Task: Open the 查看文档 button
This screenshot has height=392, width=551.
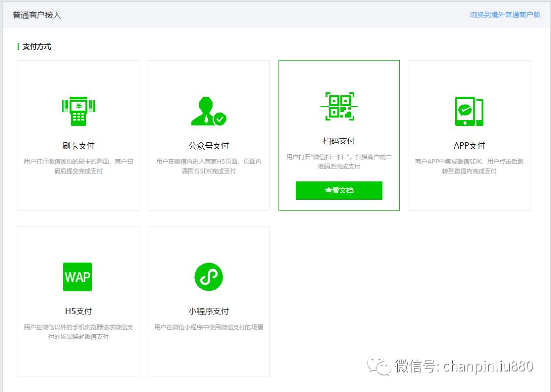Action: (x=339, y=190)
